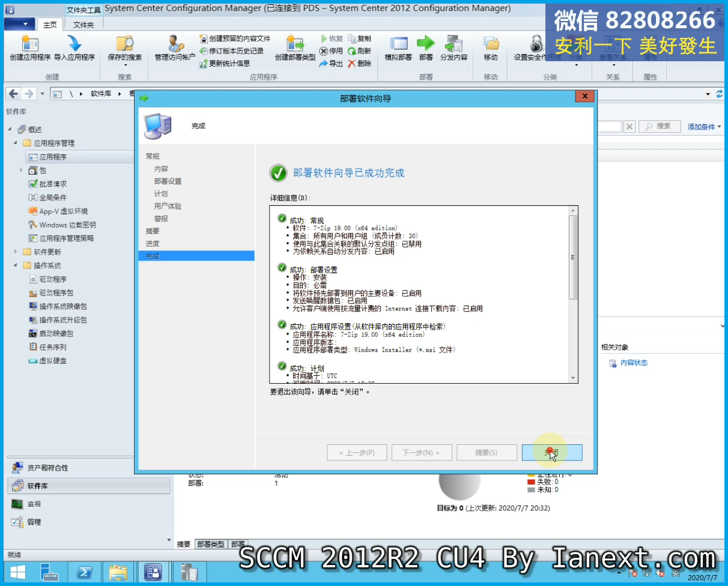Image resolution: width=728 pixels, height=586 pixels.
Task: Click the Set Security Scopes lock icon
Action: 536,43
